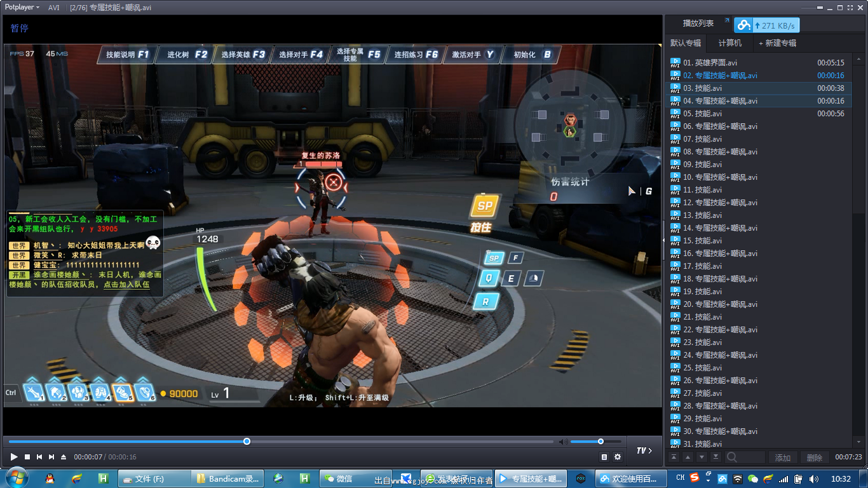Pop out the playlist with arrow icon
Viewport: 868px width, 488px height.
coord(727,21)
